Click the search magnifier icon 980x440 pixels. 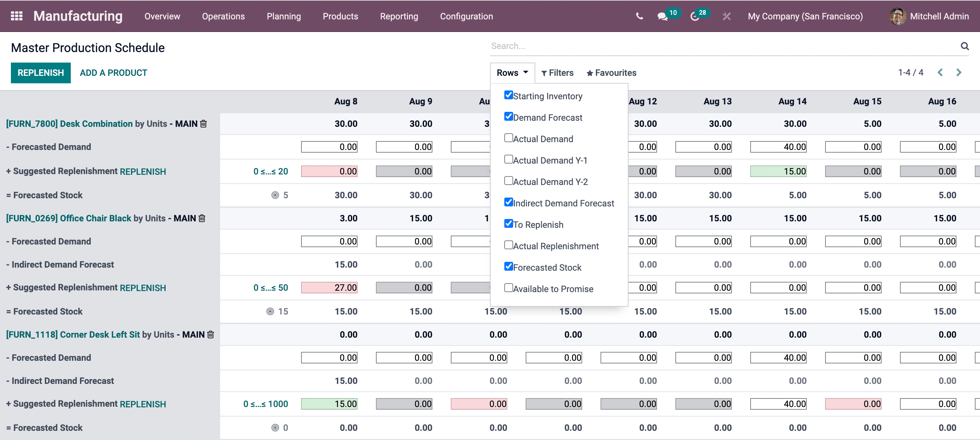click(x=964, y=46)
